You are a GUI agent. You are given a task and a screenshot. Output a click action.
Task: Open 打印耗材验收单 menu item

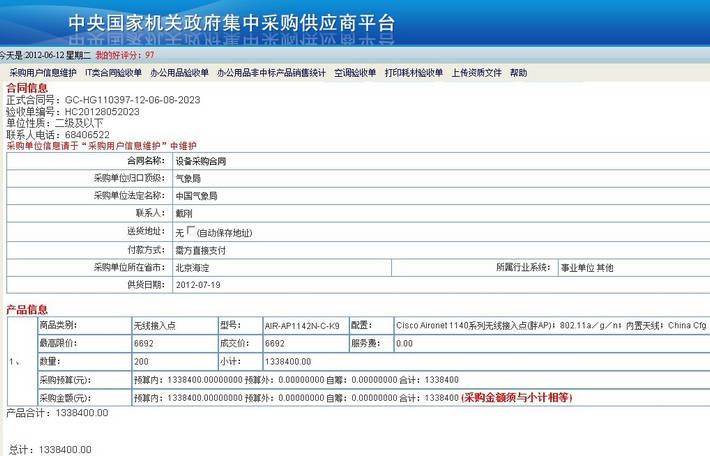point(414,73)
